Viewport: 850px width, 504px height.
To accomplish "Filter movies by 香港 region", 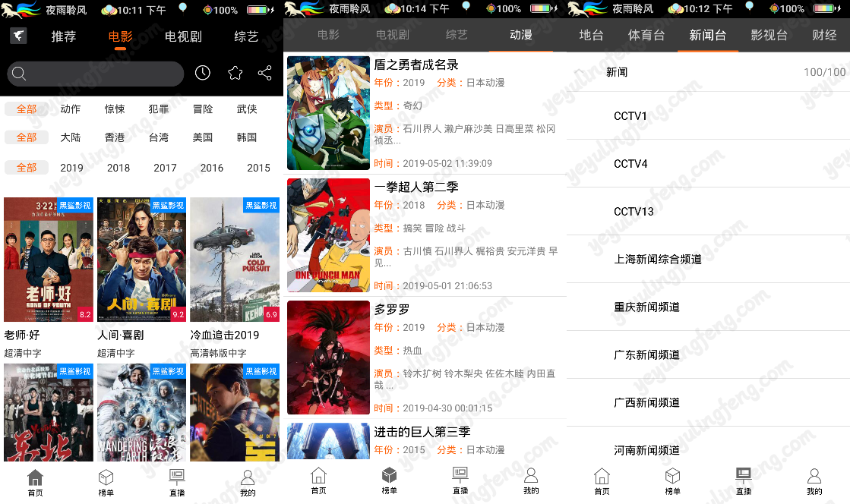I will pyautogui.click(x=115, y=137).
